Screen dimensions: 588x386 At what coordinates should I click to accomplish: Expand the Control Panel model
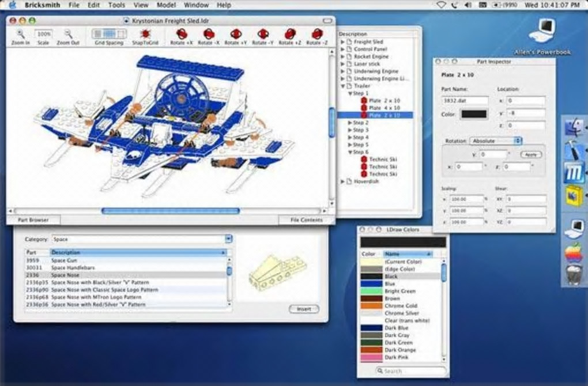(343, 49)
